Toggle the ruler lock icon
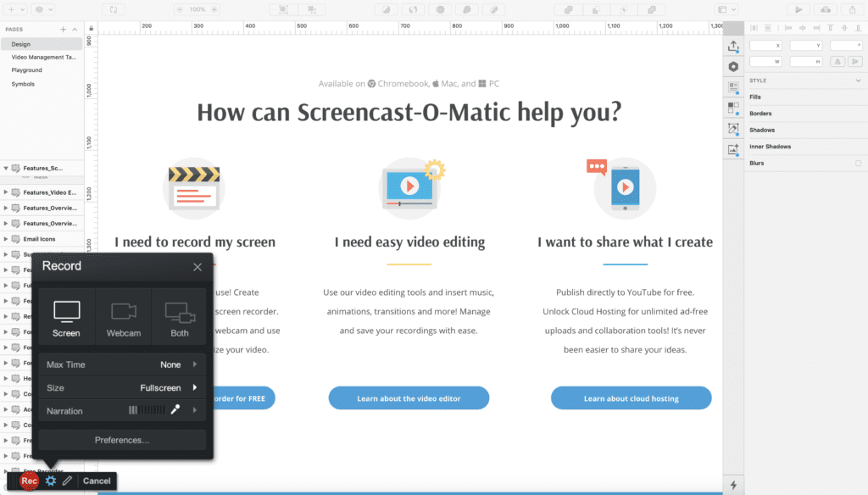Viewport: 868px width, 495px height. (92, 28)
